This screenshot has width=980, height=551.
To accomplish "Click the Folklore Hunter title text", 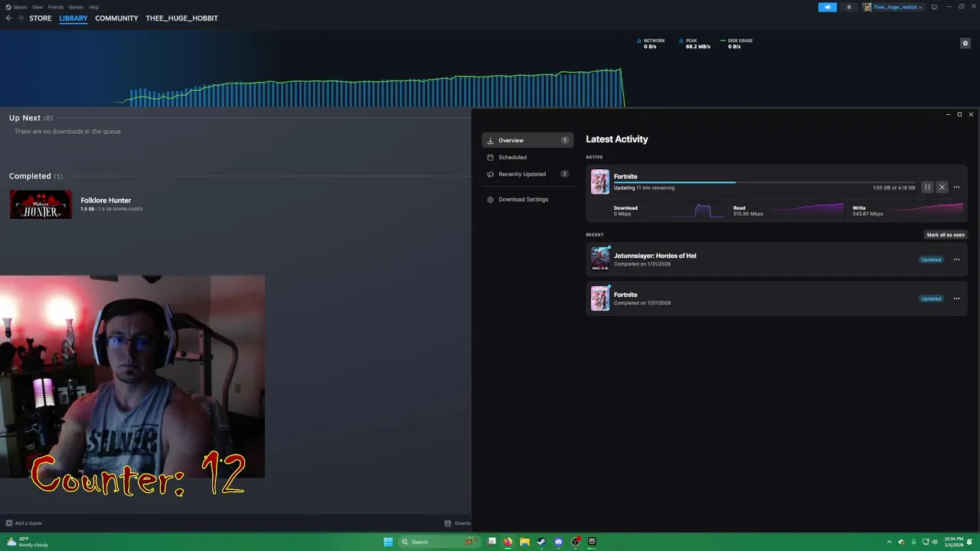I will click(106, 201).
